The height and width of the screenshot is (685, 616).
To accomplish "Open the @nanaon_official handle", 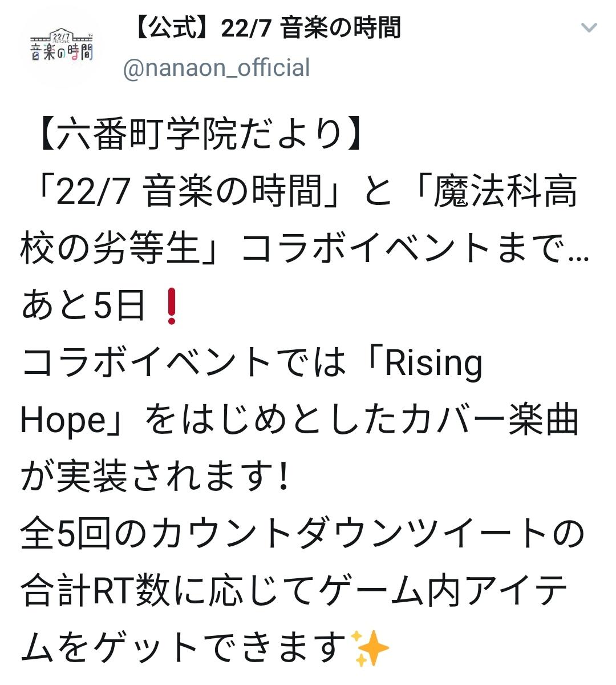I will [x=217, y=67].
